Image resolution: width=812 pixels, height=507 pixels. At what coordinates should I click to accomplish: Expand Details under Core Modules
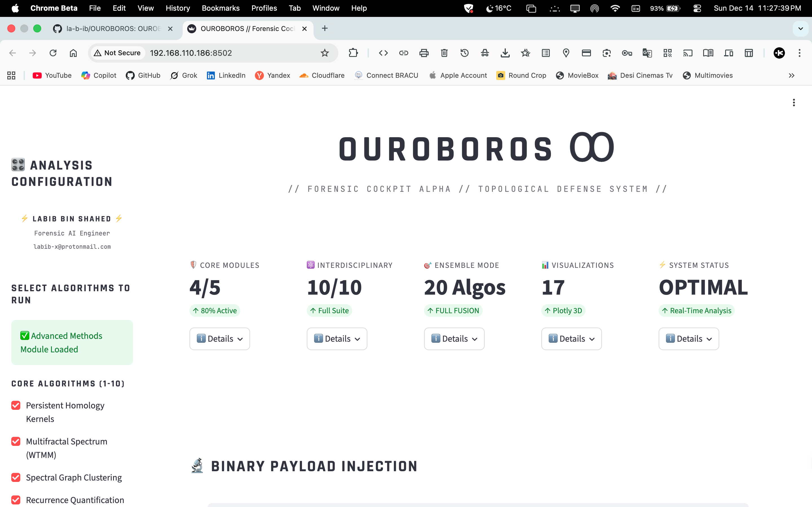pyautogui.click(x=219, y=339)
